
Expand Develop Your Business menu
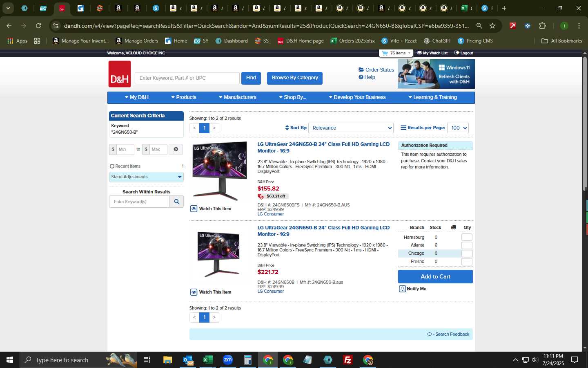[x=357, y=97]
